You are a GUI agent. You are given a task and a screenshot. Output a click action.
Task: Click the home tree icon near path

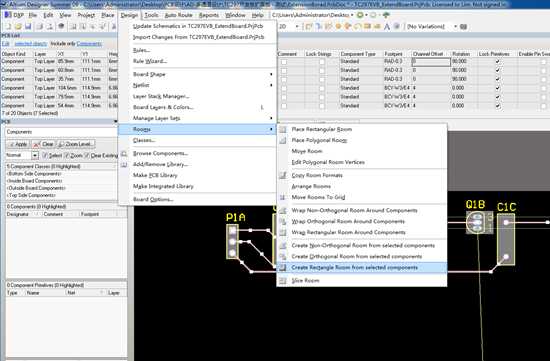point(386,15)
